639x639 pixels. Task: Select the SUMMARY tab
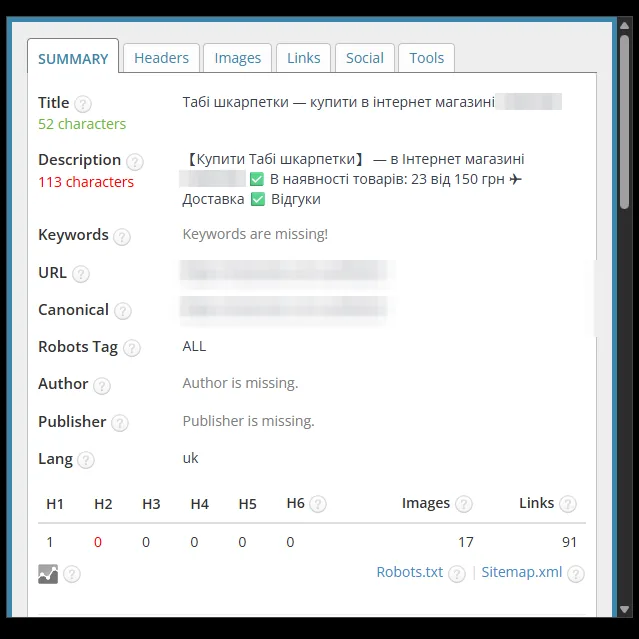point(73,57)
